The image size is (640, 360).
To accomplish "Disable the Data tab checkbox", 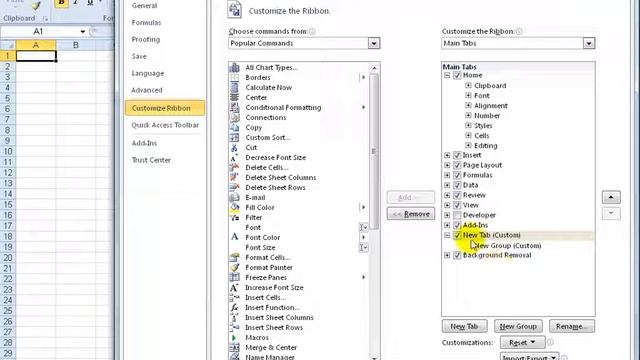I will tap(457, 185).
